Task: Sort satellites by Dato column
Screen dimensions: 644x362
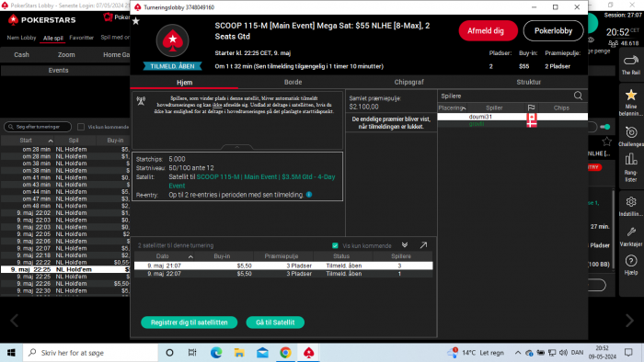Action: click(163, 256)
